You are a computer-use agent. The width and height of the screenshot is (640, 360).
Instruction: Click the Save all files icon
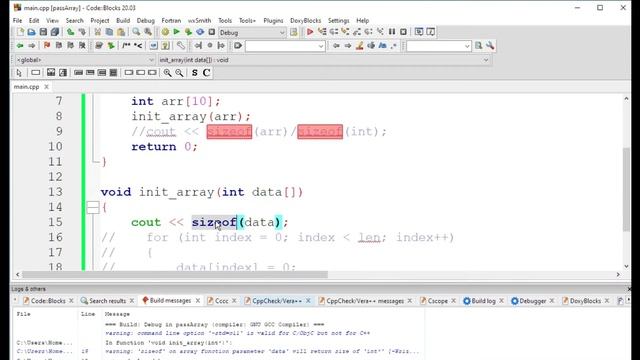(55, 32)
